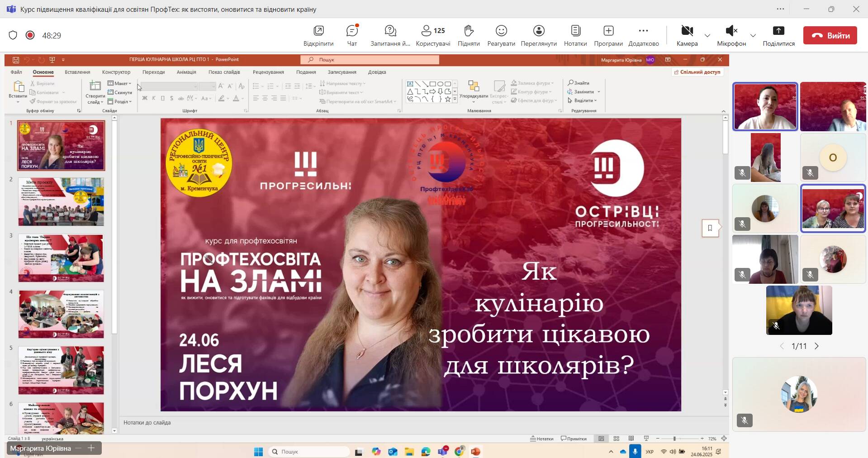The image size is (868, 458).
Task: Open the Розділ section dropdown
Action: click(x=120, y=101)
